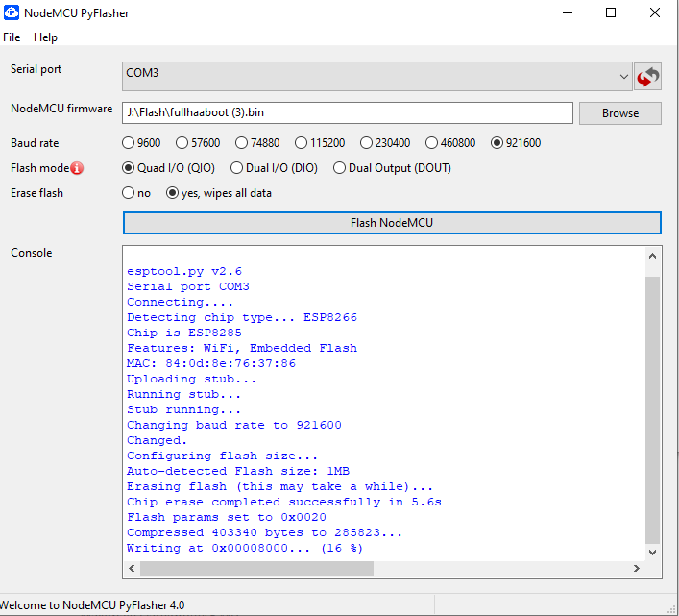Click the serial port reload icon
Viewport: 679px width, 616px height.
(648, 76)
